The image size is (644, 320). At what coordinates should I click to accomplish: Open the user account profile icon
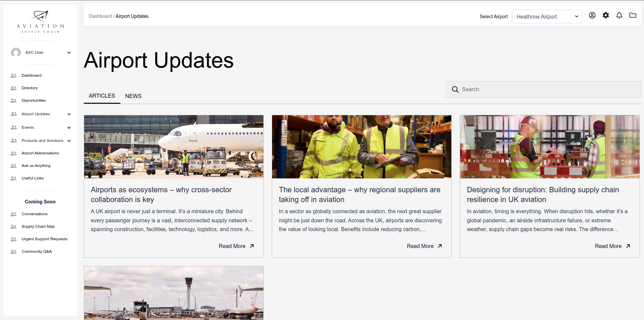592,15
